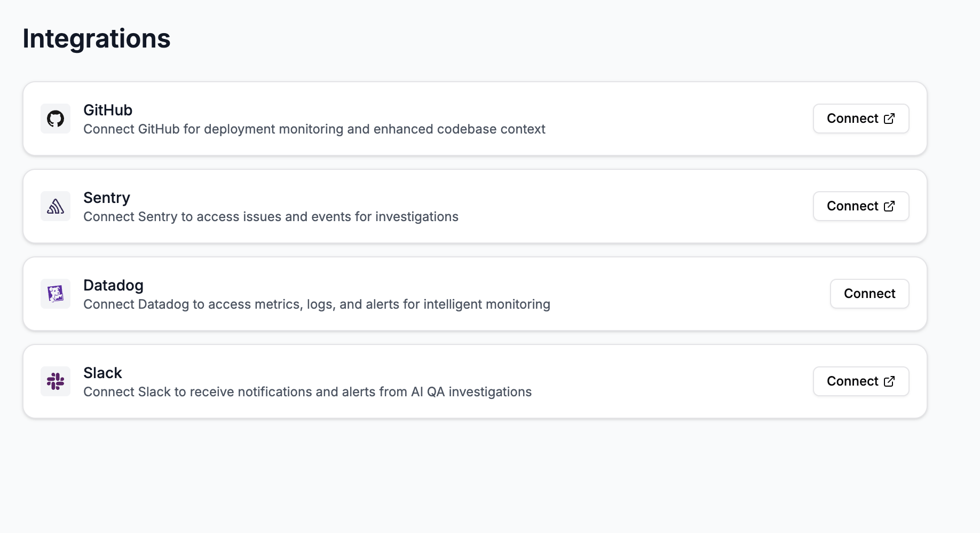
Task: Click Slack's notifications and alerts description text
Action: (307, 392)
